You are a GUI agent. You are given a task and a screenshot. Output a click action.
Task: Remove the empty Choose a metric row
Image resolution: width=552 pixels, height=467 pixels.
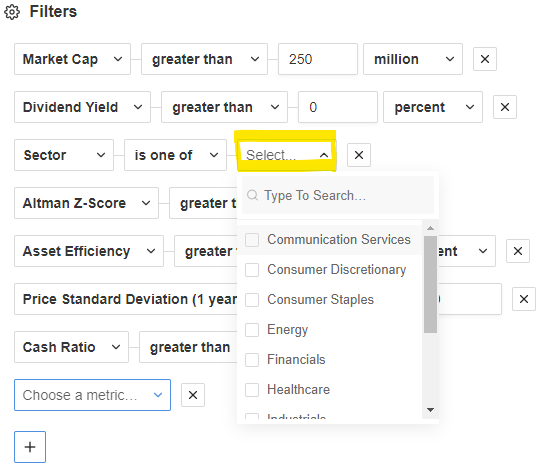[x=193, y=395]
